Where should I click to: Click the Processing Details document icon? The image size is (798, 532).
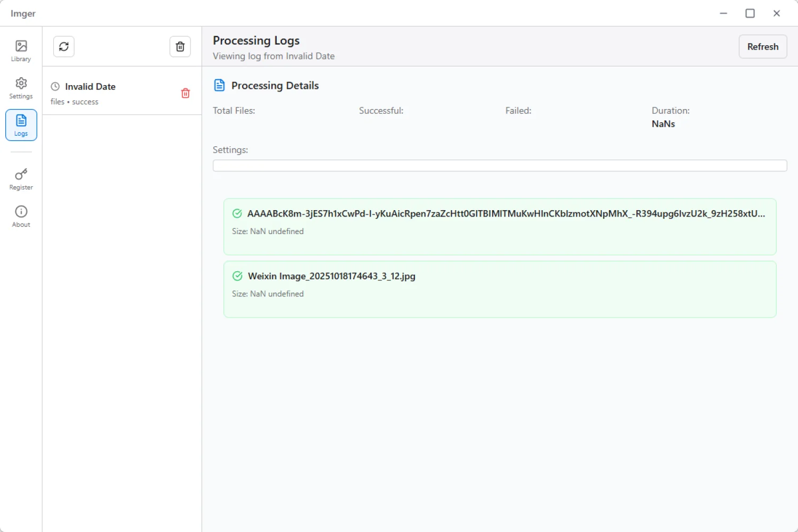[x=219, y=86]
